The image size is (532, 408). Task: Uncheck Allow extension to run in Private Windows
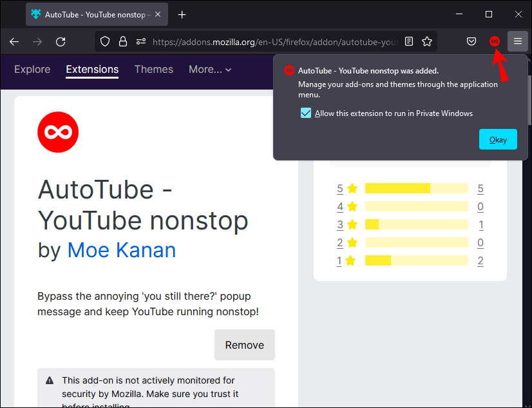coord(306,113)
